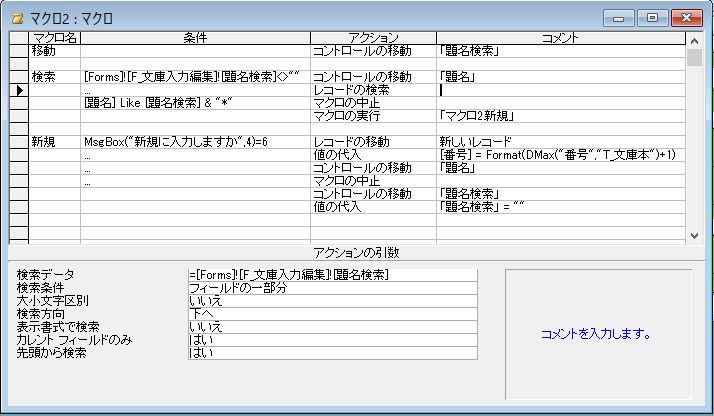Change the 検索方向 argument value

point(331,313)
